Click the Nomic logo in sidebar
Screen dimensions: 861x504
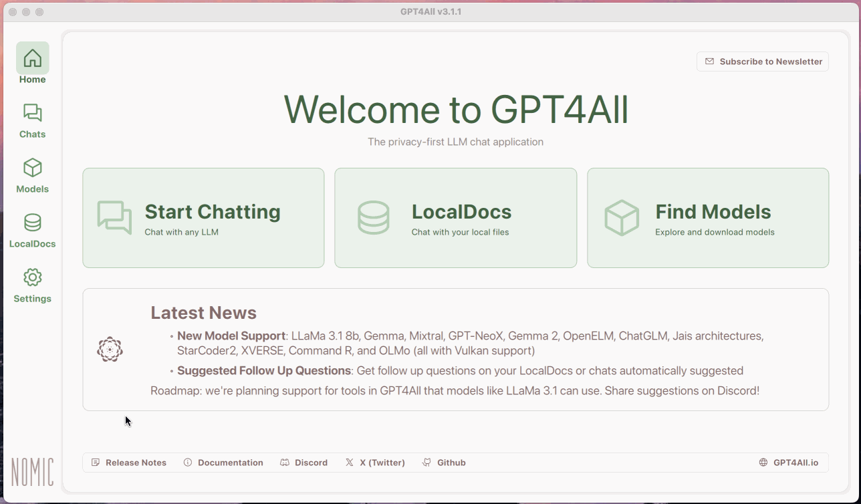pos(33,472)
